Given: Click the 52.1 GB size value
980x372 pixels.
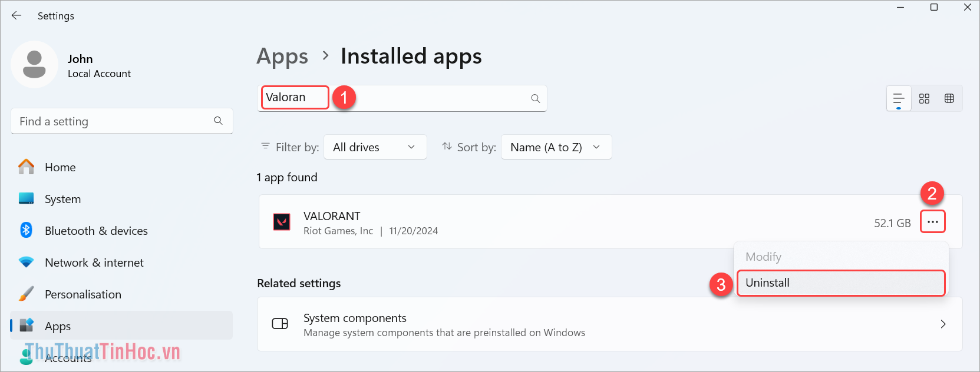Looking at the screenshot, I should (892, 223).
